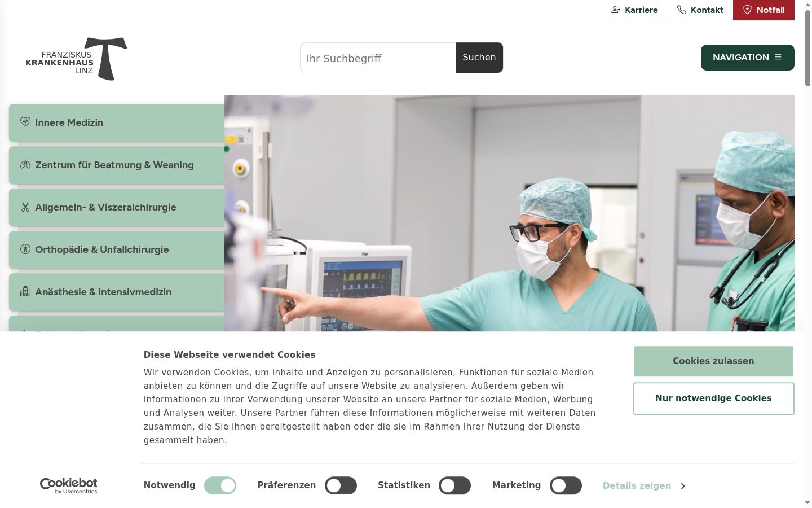Open the Navigation menu
The height and width of the screenshot is (508, 812).
click(x=747, y=58)
